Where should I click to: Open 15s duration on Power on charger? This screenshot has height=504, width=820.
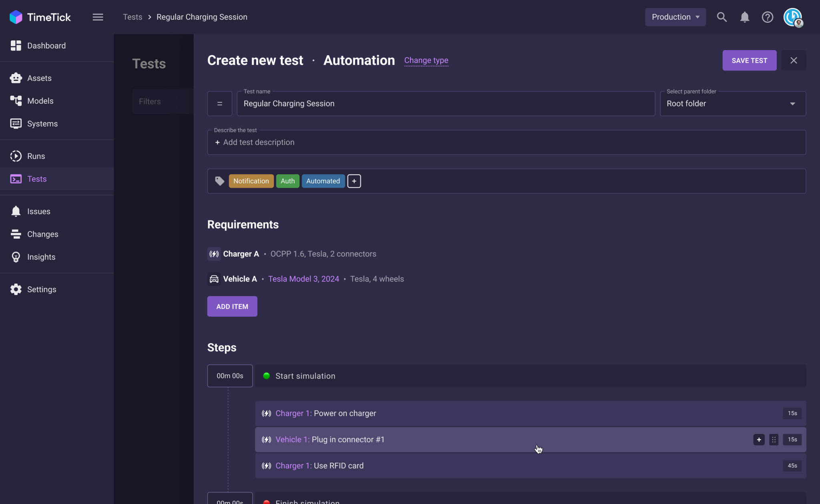(792, 413)
